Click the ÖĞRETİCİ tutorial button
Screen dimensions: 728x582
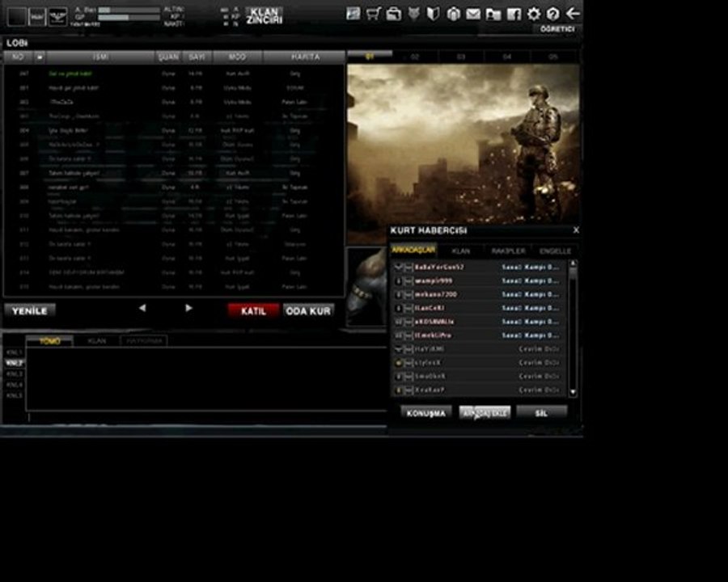click(557, 29)
